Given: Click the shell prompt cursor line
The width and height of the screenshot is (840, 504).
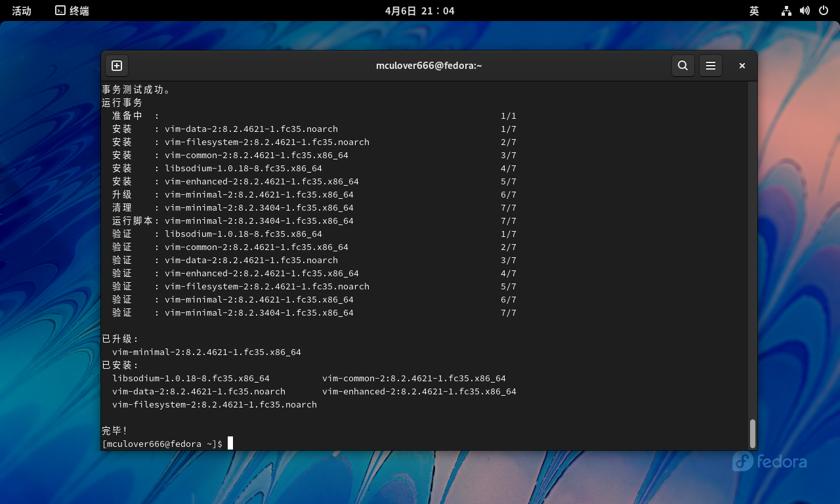Looking at the screenshot, I should [167, 444].
